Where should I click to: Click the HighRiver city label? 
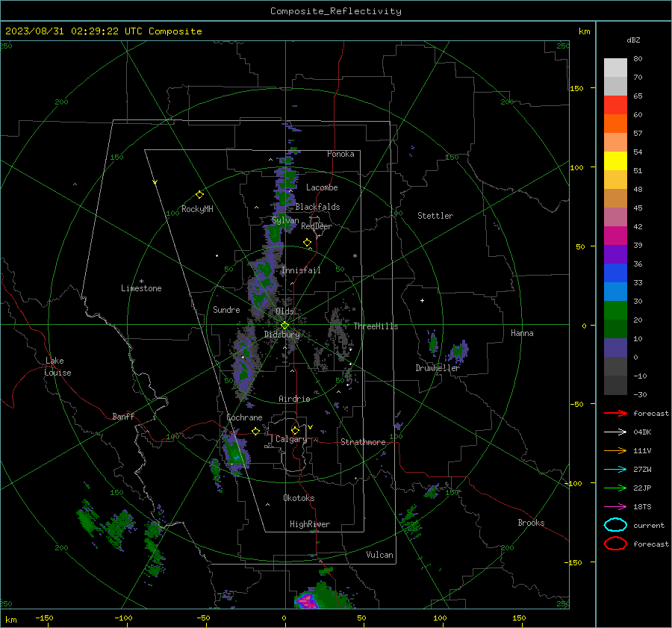click(310, 524)
